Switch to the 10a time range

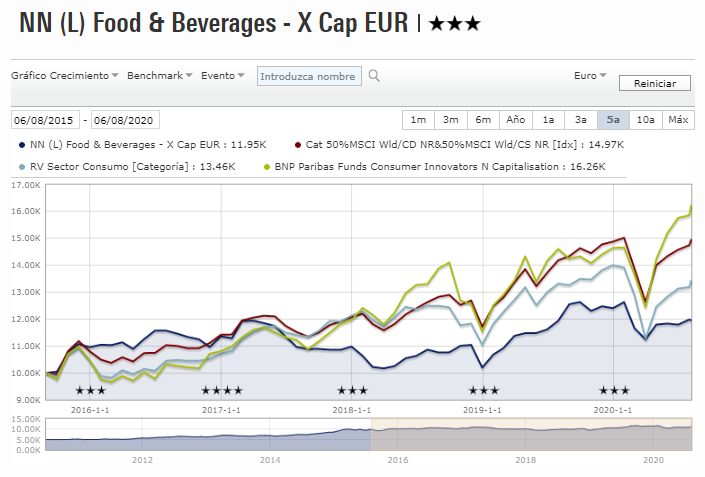coord(646,120)
